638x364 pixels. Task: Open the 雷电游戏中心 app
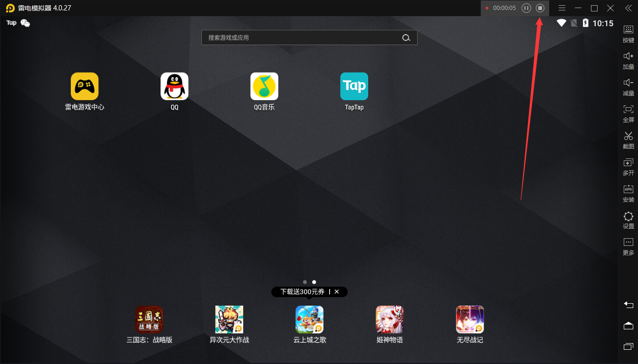click(x=85, y=86)
